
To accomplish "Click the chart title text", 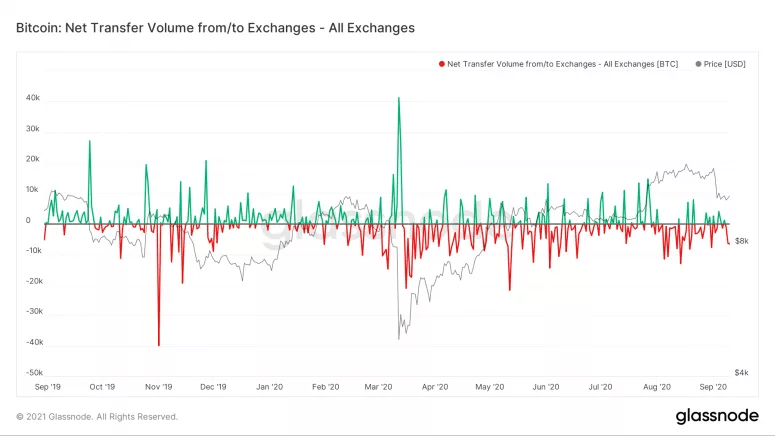I will tap(215, 27).
